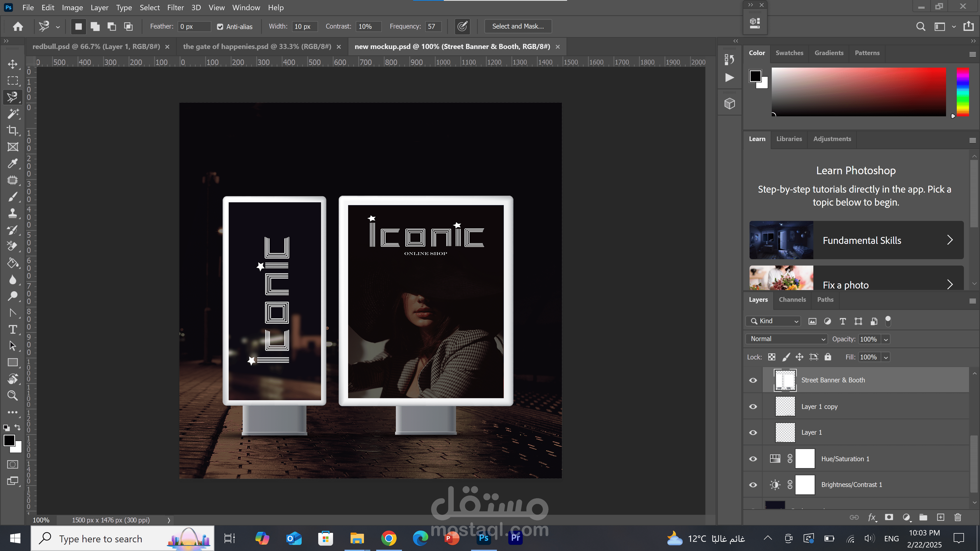Select the Crop tool
980x551 pixels.
(13, 130)
